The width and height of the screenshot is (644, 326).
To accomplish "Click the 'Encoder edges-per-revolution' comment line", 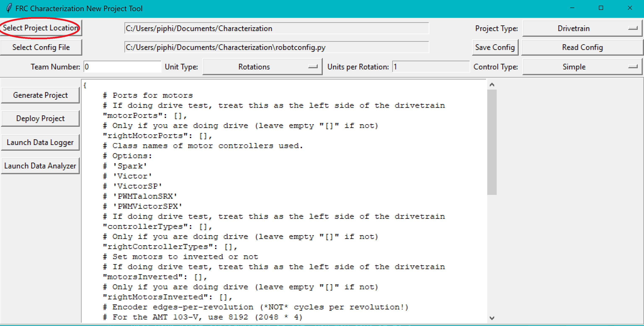I will pos(256,307).
